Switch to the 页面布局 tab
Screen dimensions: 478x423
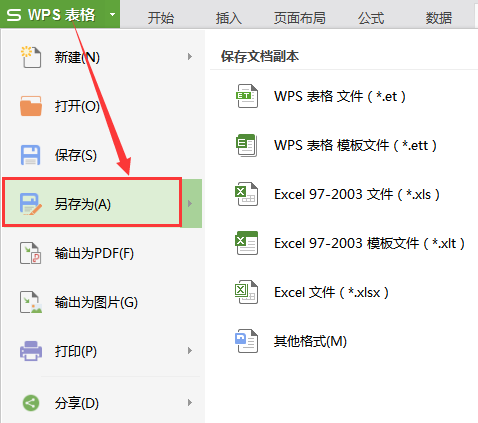point(299,18)
